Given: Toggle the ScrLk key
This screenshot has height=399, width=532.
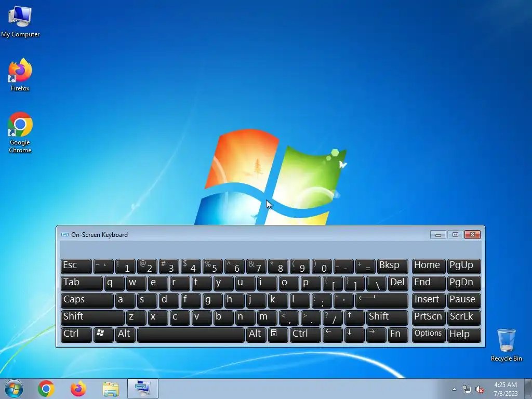Looking at the screenshot, I should tap(464, 317).
